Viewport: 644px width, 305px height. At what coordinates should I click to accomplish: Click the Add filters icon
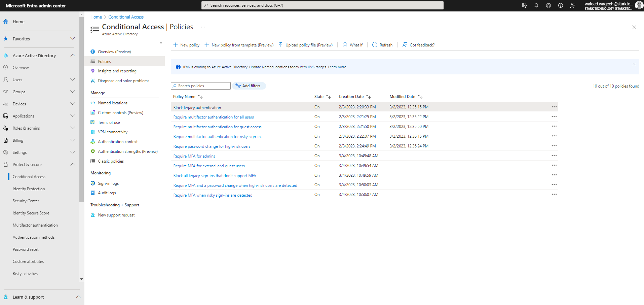(x=238, y=86)
